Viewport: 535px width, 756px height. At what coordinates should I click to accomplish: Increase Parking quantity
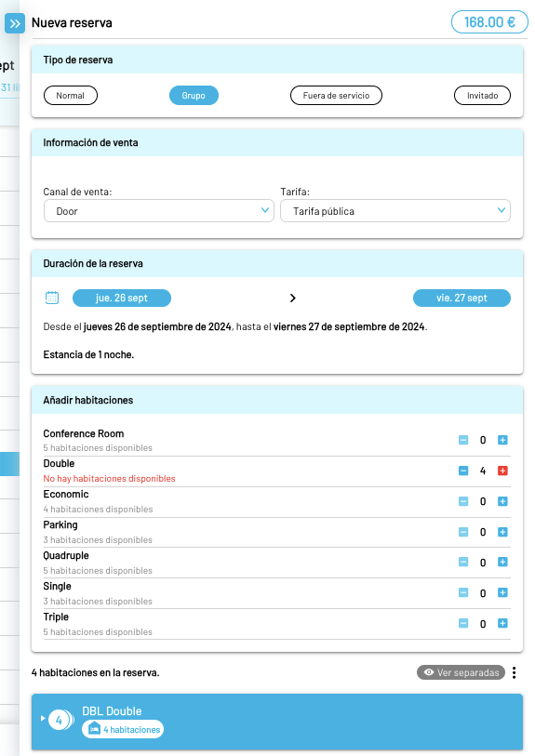pyautogui.click(x=502, y=532)
